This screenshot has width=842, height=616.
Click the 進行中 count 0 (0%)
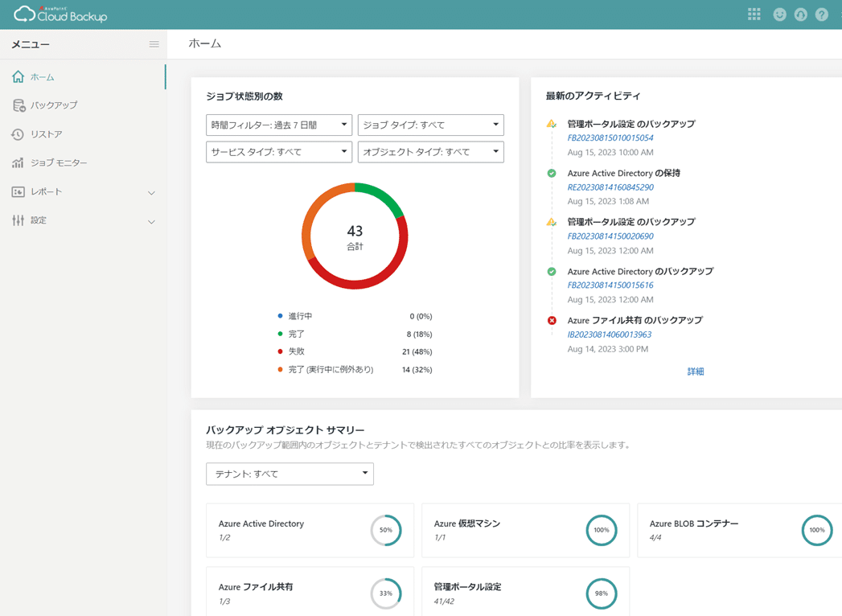point(421,316)
